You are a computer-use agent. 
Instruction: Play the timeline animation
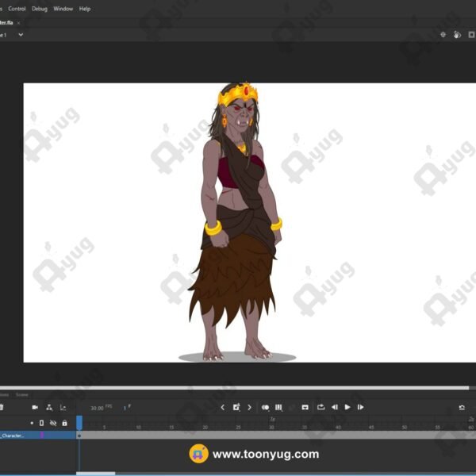pyautogui.click(x=347, y=407)
